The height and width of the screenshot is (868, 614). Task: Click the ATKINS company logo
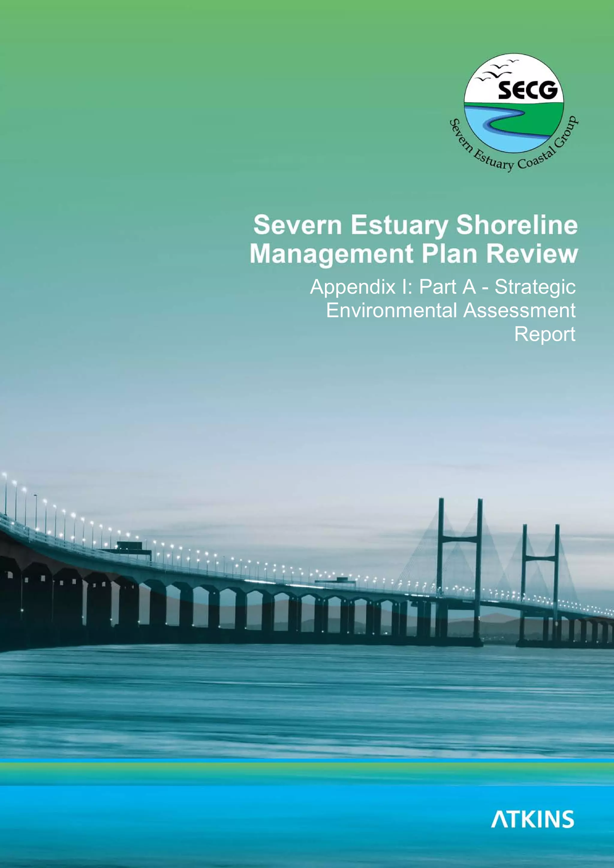[x=532, y=819]
